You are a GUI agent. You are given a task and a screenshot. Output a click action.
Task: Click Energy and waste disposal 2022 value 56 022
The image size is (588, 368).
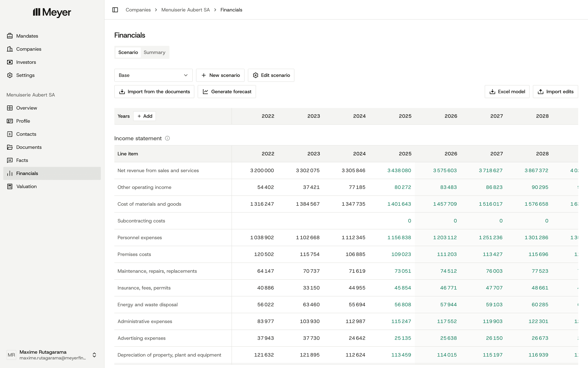tap(265, 304)
